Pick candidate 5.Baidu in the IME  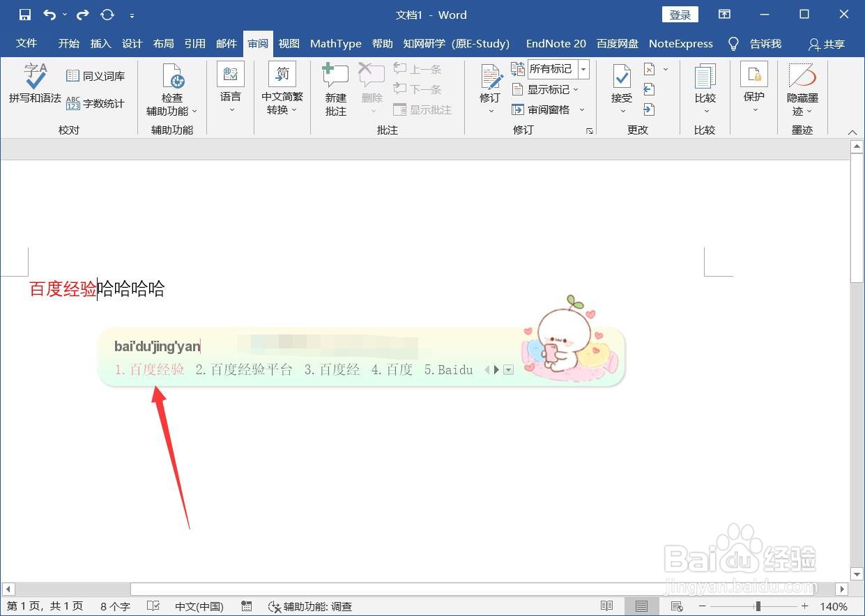449,369
